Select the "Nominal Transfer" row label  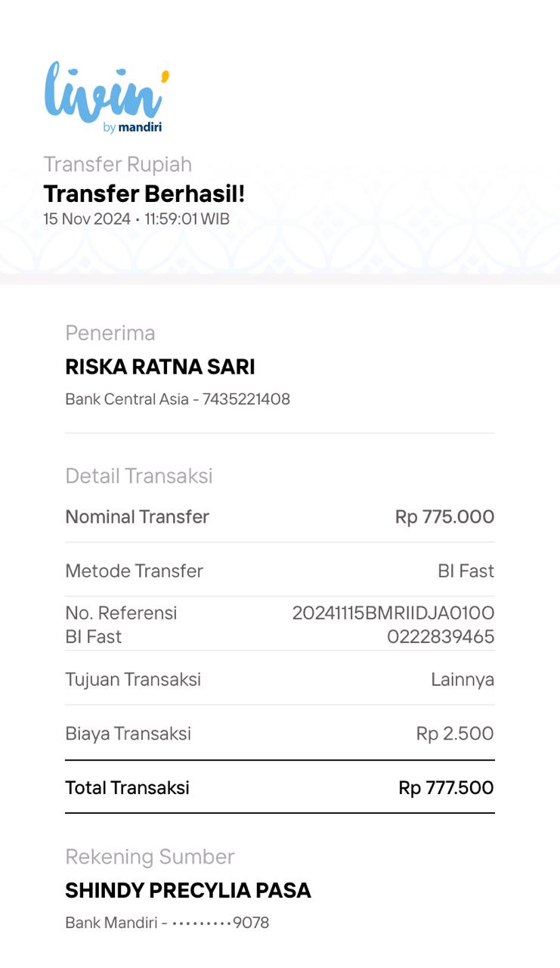point(137,517)
